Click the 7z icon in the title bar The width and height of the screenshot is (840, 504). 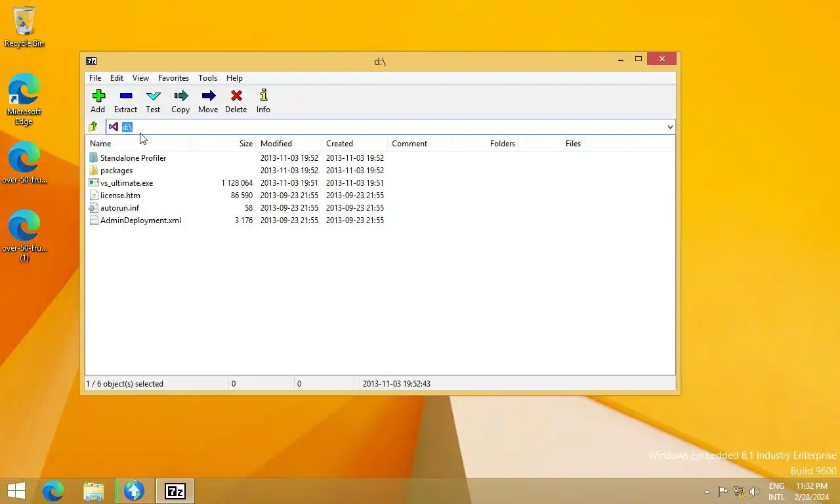(91, 61)
